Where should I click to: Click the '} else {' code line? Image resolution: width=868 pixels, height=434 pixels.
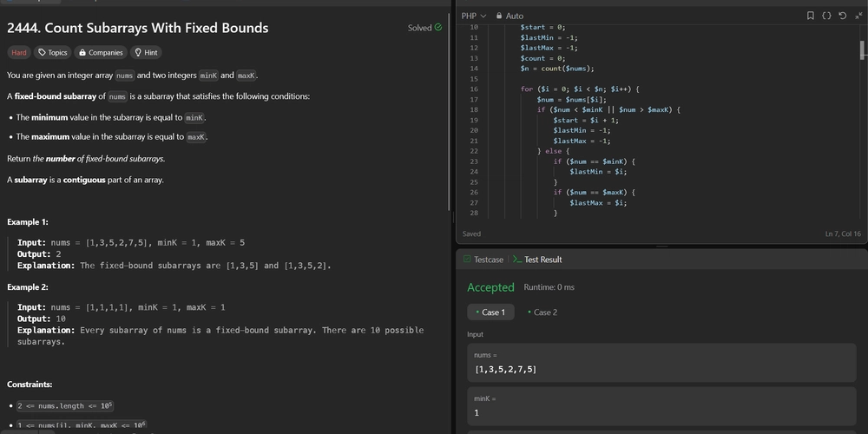pos(553,151)
